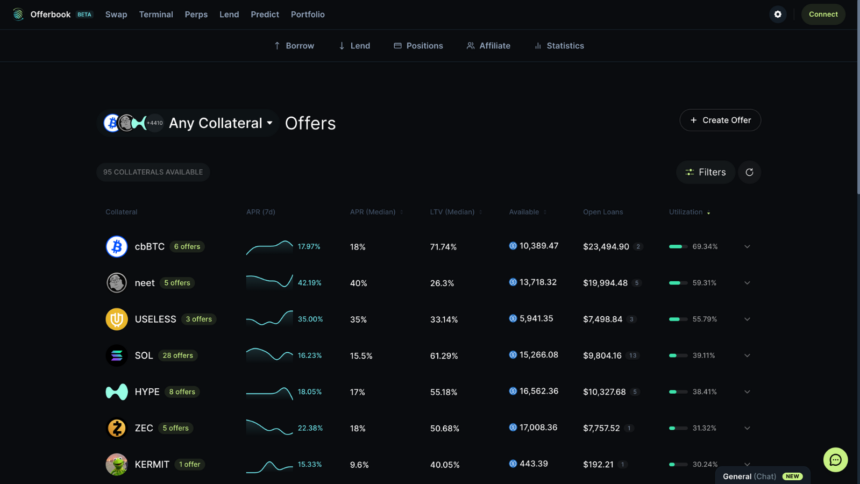Click the ZEC APR sparkline chart
This screenshot has width=860, height=484.
click(x=269, y=427)
